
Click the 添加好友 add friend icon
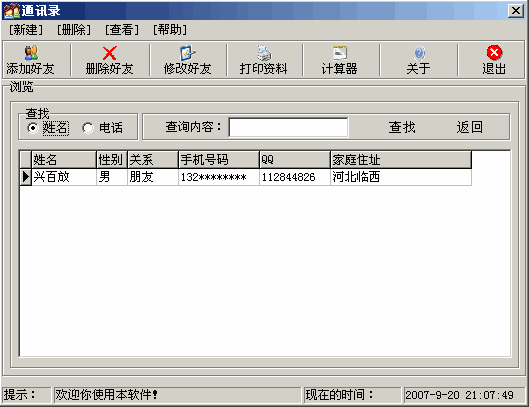[31, 53]
